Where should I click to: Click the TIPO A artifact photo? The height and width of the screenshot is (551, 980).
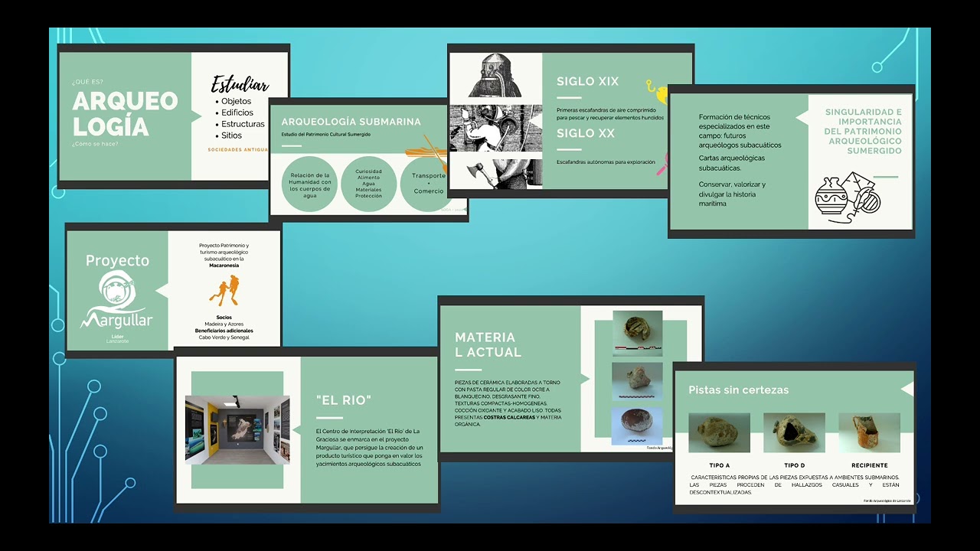pos(719,432)
